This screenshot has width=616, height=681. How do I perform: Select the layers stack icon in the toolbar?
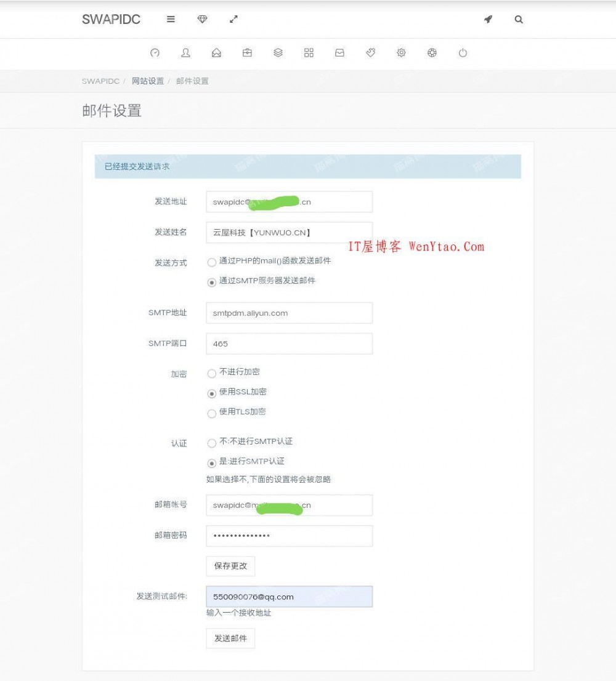click(x=278, y=53)
